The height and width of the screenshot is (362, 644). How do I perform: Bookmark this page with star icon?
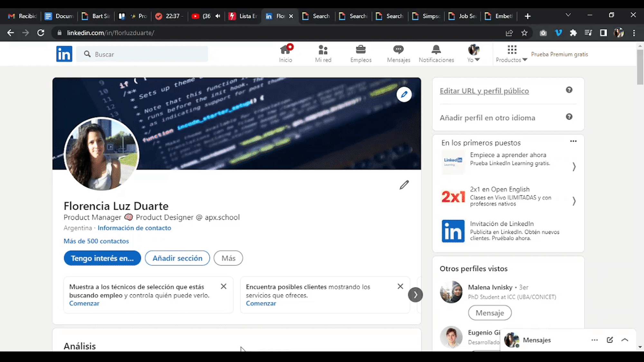[x=525, y=33]
